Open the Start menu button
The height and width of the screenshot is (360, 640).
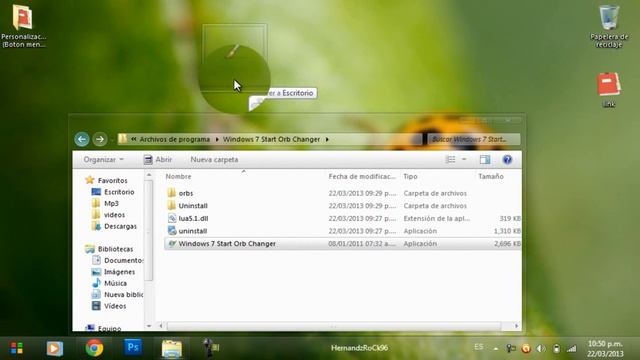pyautogui.click(x=17, y=348)
